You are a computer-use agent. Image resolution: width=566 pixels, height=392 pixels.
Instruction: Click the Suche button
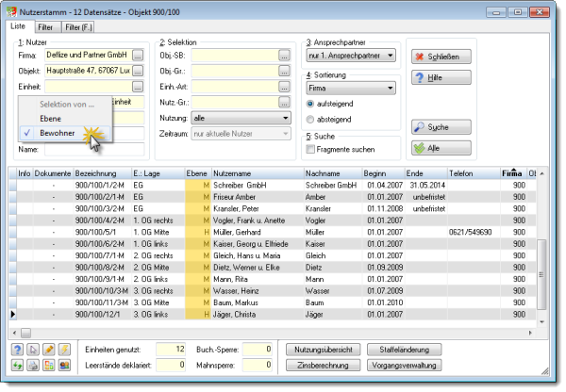pyautogui.click(x=441, y=127)
